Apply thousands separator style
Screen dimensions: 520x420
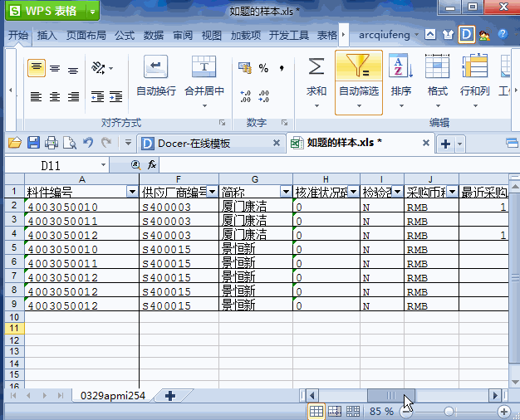[x=282, y=68]
